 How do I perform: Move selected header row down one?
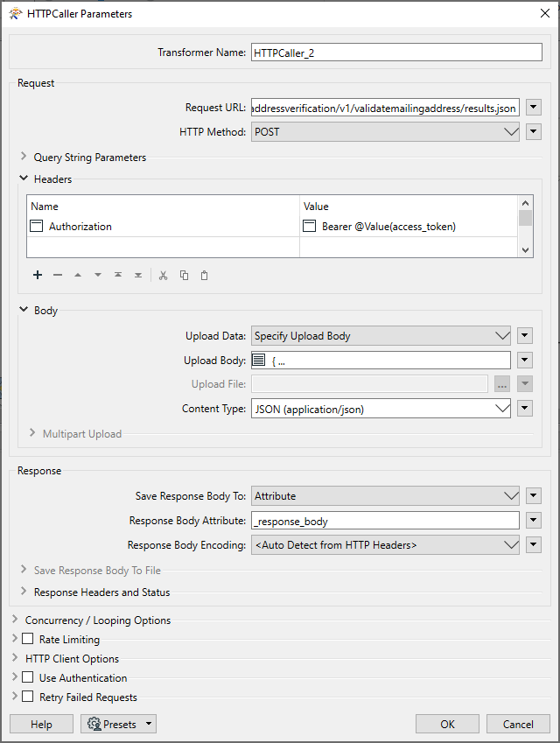point(98,275)
